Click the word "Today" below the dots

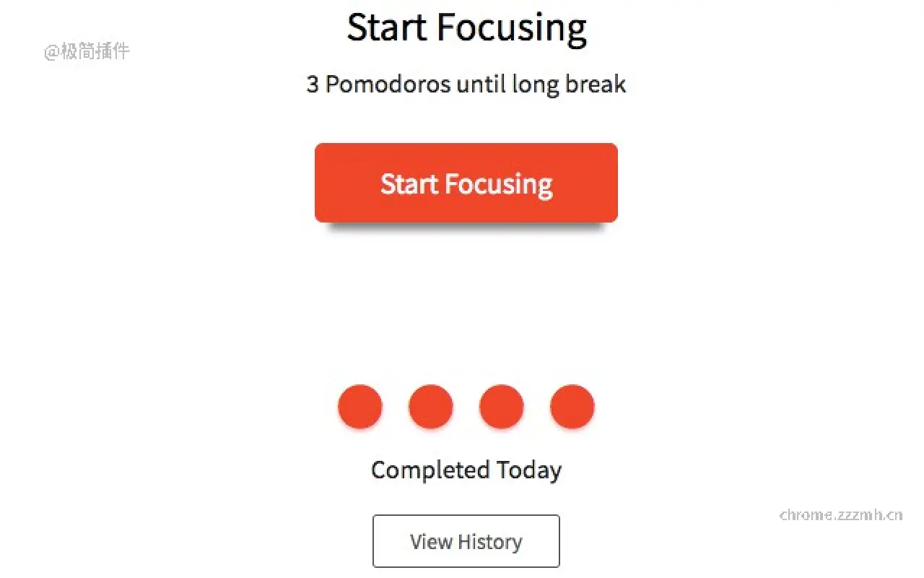[x=529, y=470]
